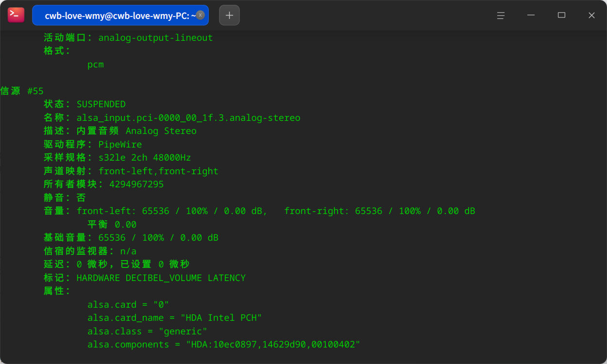Close the terminal window
The width and height of the screenshot is (607, 364).
[x=591, y=16]
